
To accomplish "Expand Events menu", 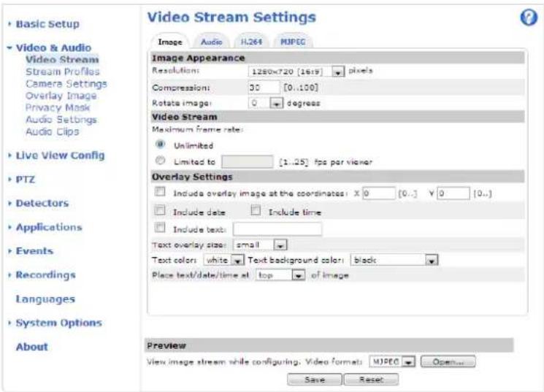I will pos(34,251).
